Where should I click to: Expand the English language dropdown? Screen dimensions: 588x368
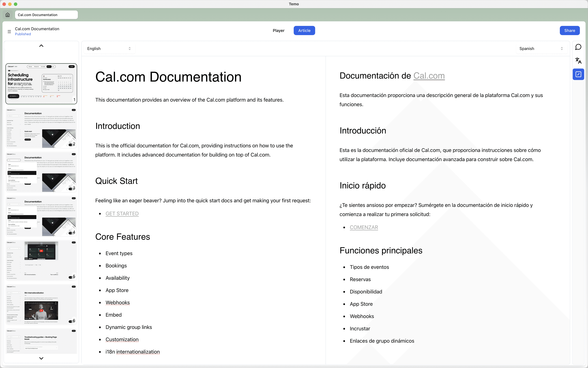[108, 48]
